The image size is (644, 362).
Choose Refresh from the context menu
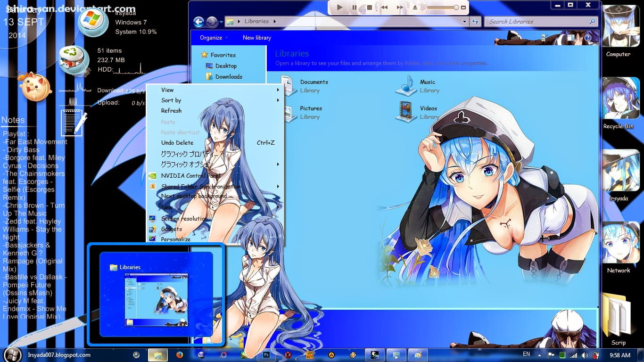click(171, 111)
